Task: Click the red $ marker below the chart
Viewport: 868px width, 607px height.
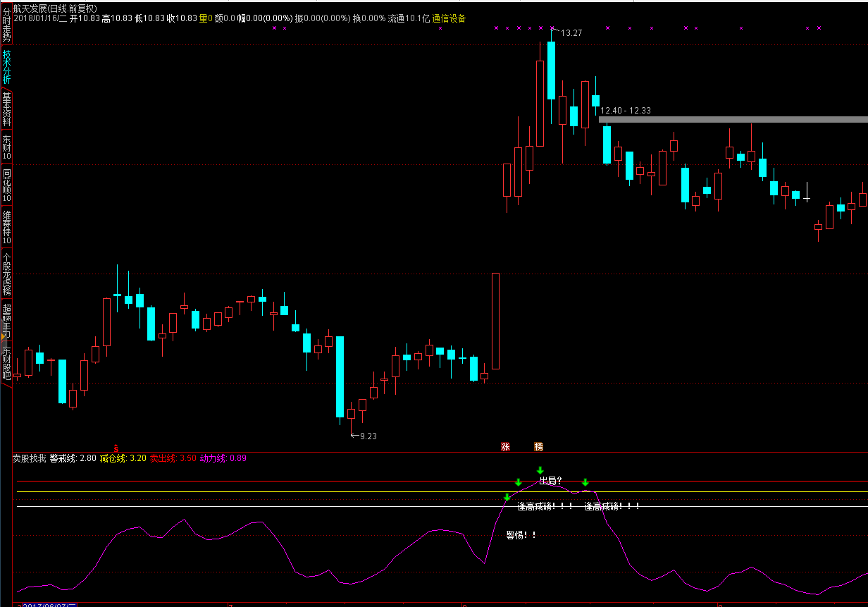Action: tap(116, 447)
